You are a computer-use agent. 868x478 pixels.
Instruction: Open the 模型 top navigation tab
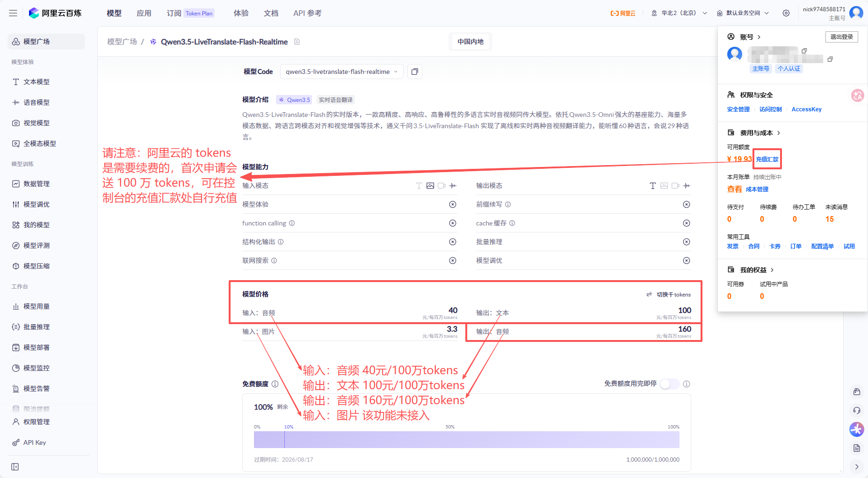click(114, 13)
